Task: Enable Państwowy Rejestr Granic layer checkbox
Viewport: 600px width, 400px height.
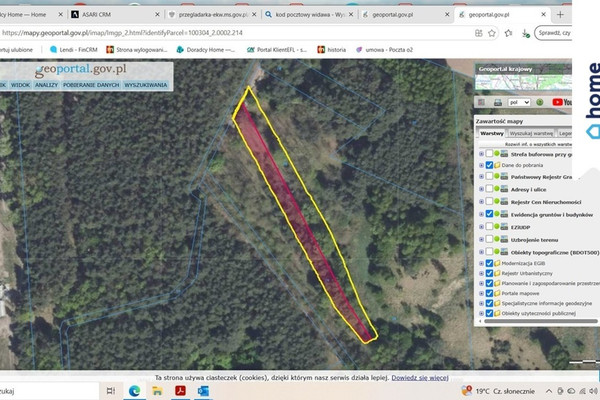Action: click(489, 176)
